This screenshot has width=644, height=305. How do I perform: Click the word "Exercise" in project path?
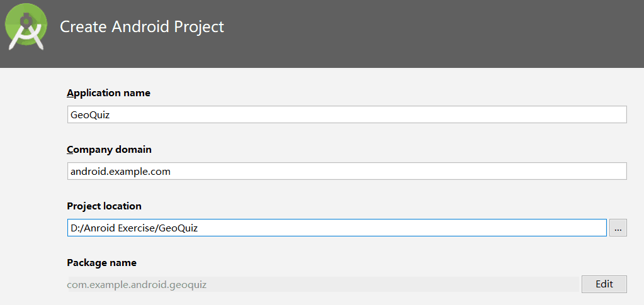pos(137,228)
